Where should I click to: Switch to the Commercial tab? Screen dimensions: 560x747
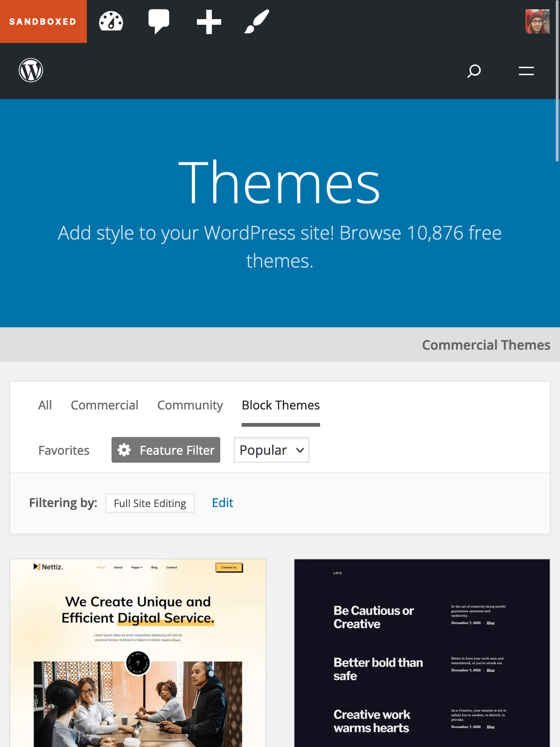(105, 405)
